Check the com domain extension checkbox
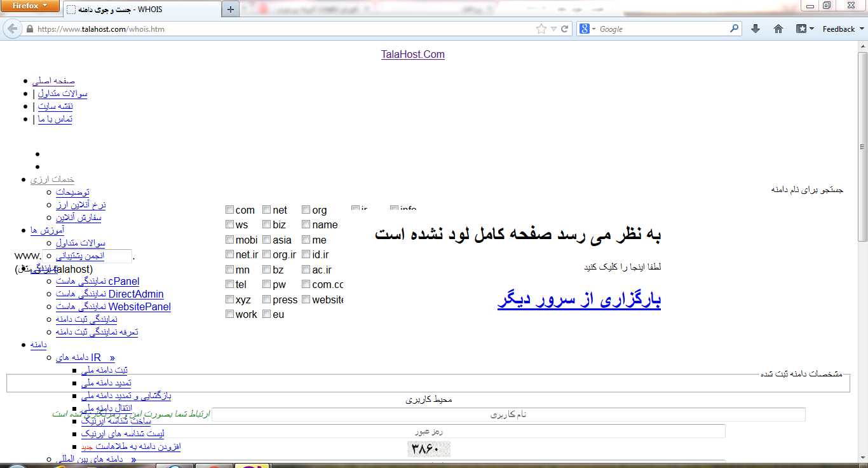Screen dimensions: 868x468 click(x=230, y=210)
